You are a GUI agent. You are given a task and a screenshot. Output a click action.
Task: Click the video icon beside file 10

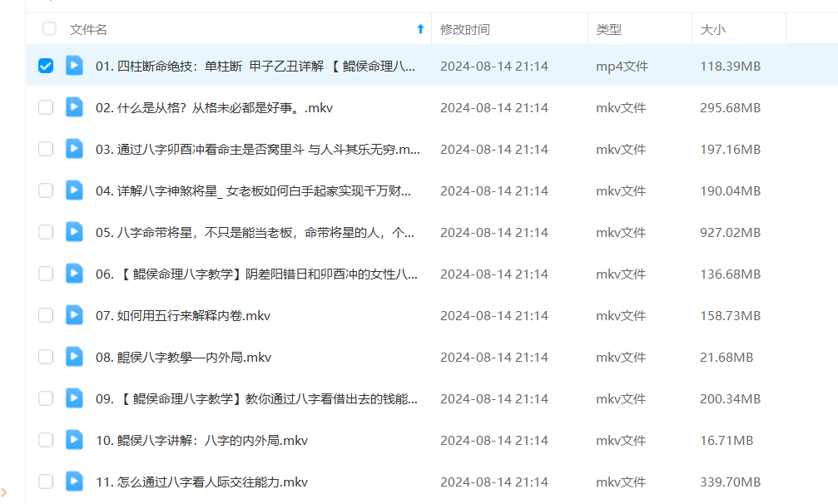(74, 440)
